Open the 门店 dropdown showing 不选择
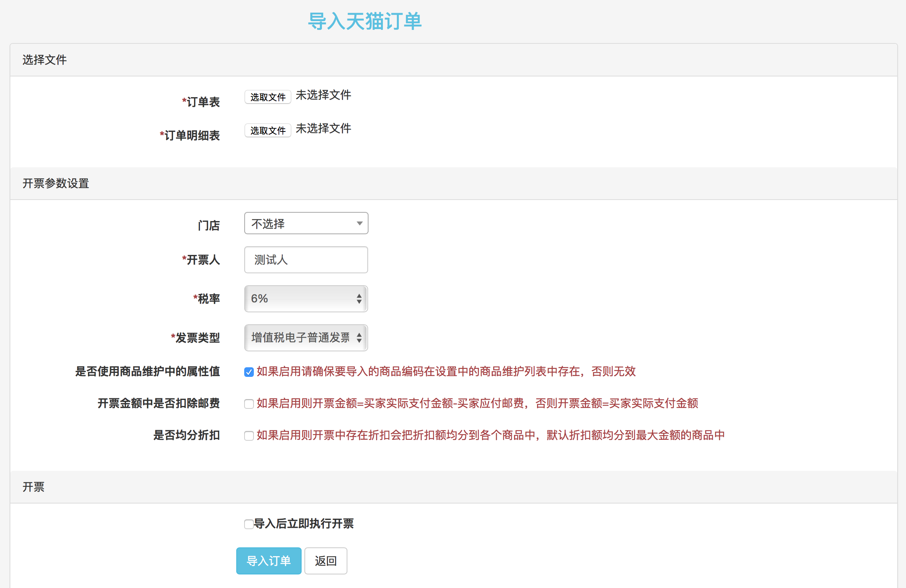This screenshot has height=588, width=906. (x=306, y=223)
